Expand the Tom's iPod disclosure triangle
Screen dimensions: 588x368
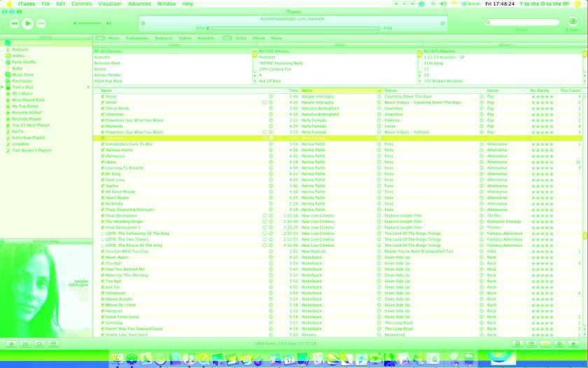(2, 87)
